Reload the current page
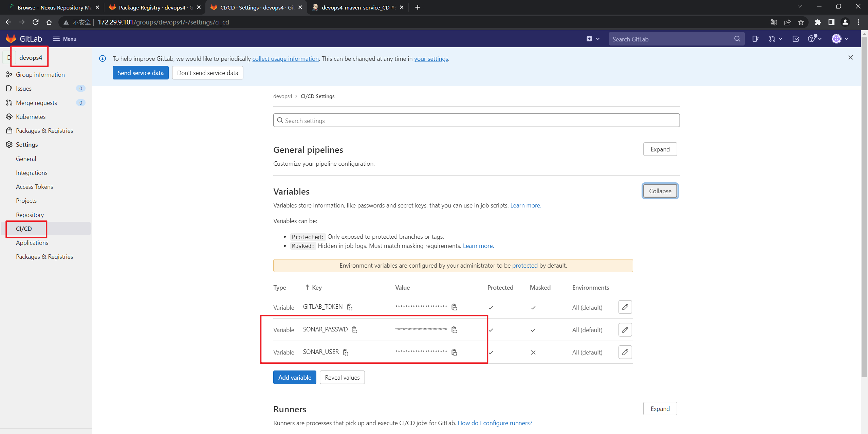This screenshot has width=868, height=434. [x=35, y=22]
